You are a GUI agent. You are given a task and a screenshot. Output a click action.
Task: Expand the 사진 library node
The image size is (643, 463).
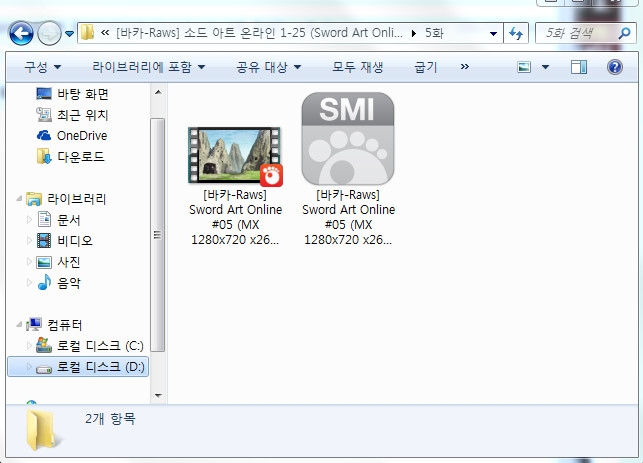[x=29, y=261]
